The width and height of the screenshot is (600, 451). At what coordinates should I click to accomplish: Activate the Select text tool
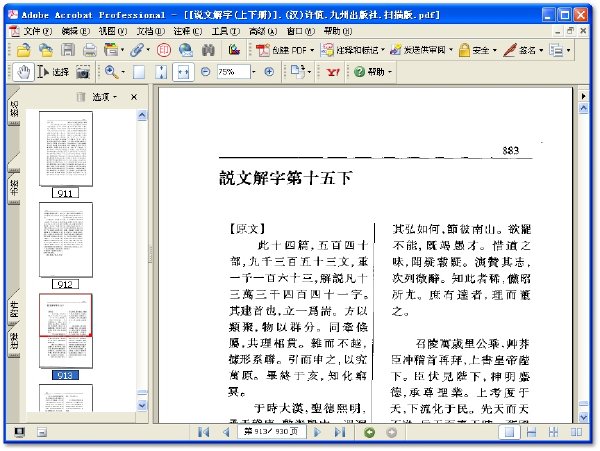coord(53,72)
